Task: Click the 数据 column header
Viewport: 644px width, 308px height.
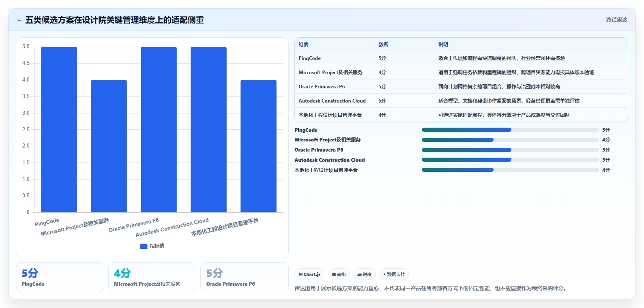Action: pyautogui.click(x=383, y=45)
